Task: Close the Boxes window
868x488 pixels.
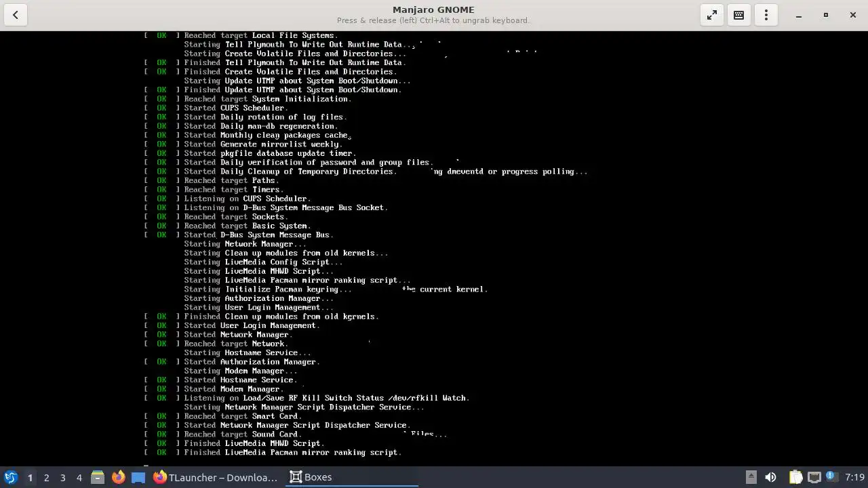Action: coord(853,15)
